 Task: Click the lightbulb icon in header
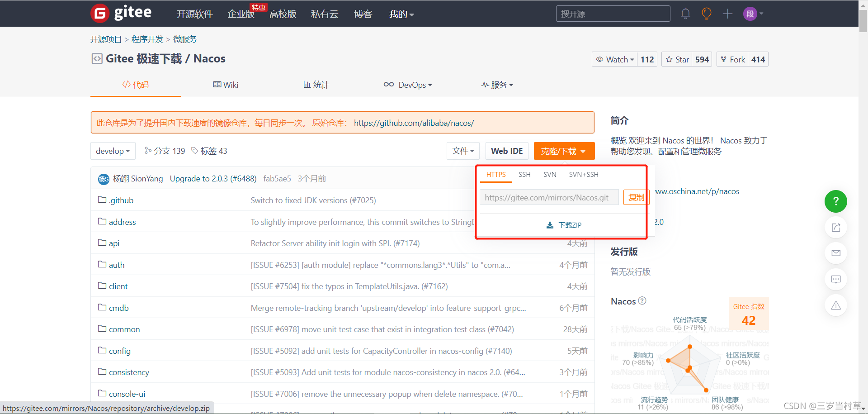point(707,14)
